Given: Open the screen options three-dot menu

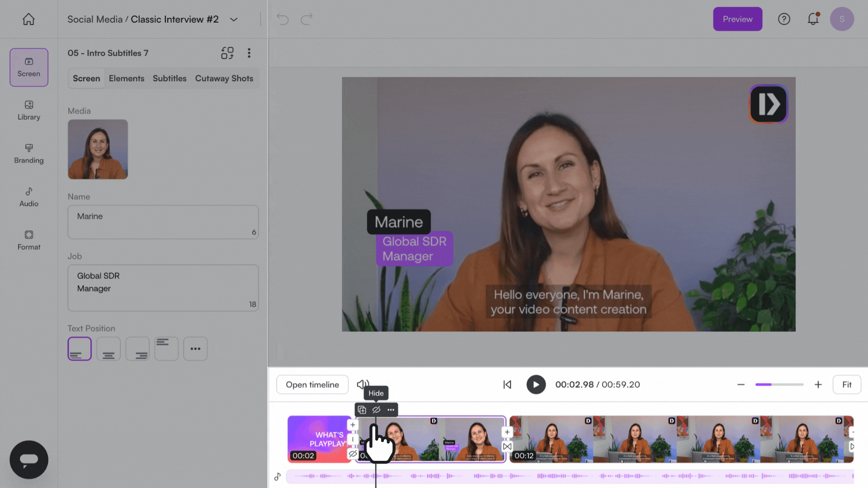Looking at the screenshot, I should tap(249, 53).
